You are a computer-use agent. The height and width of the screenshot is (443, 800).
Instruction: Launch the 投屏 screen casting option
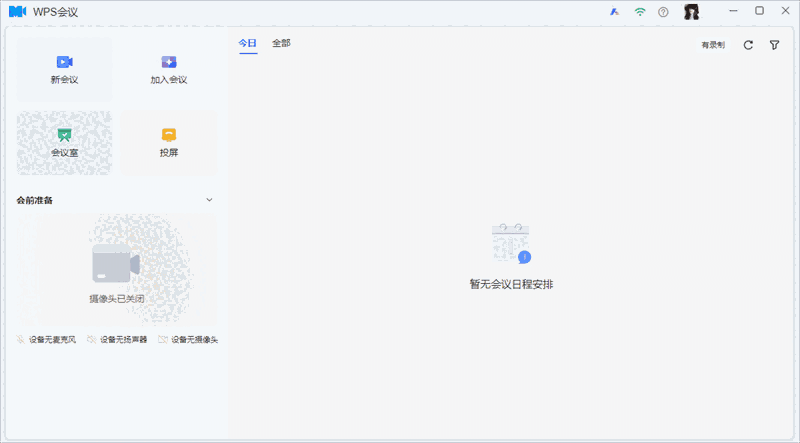(x=169, y=143)
